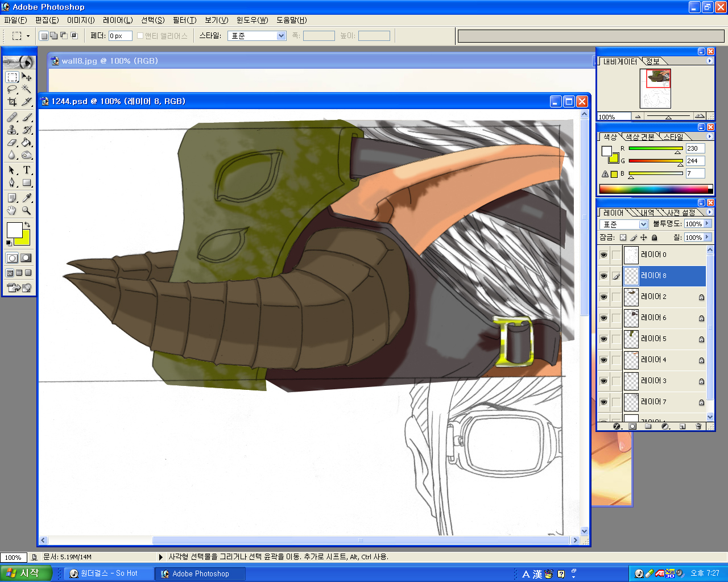This screenshot has width=728, height=582.
Task: Select the Rectangular Marquee tool
Action: 12,77
